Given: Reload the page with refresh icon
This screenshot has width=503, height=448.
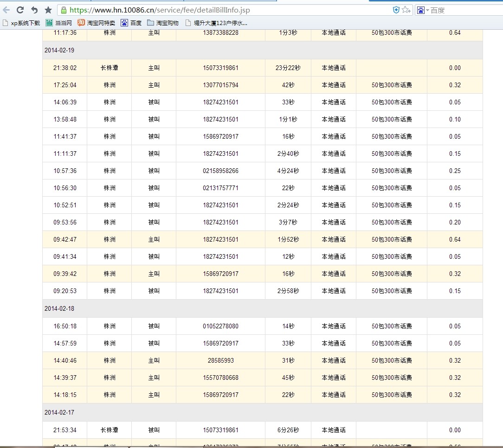Looking at the screenshot, I should (20, 10).
